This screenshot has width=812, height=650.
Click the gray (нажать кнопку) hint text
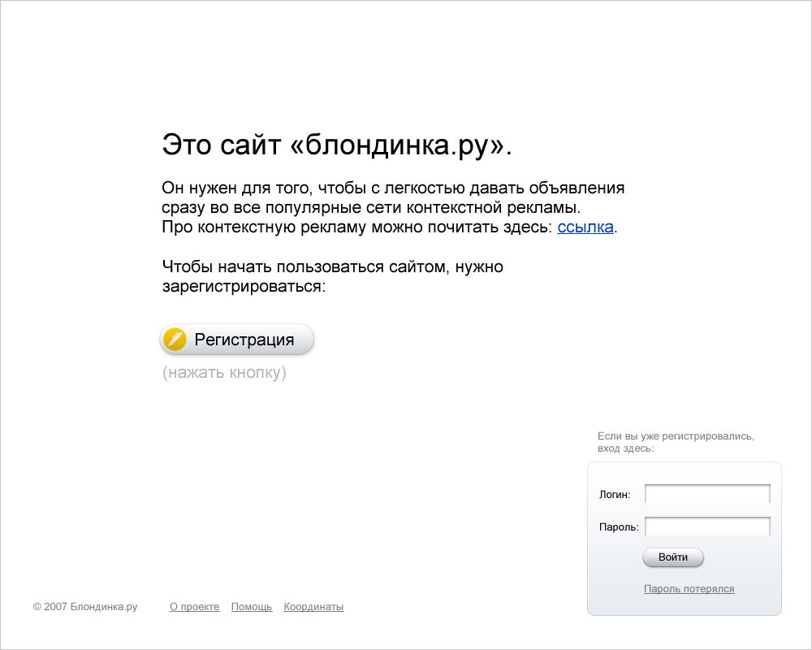pos(224,373)
